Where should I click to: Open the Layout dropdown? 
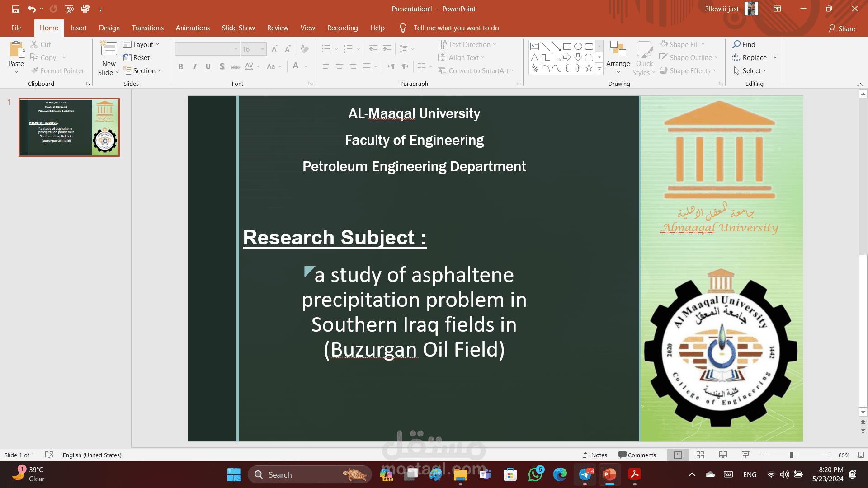pos(141,44)
